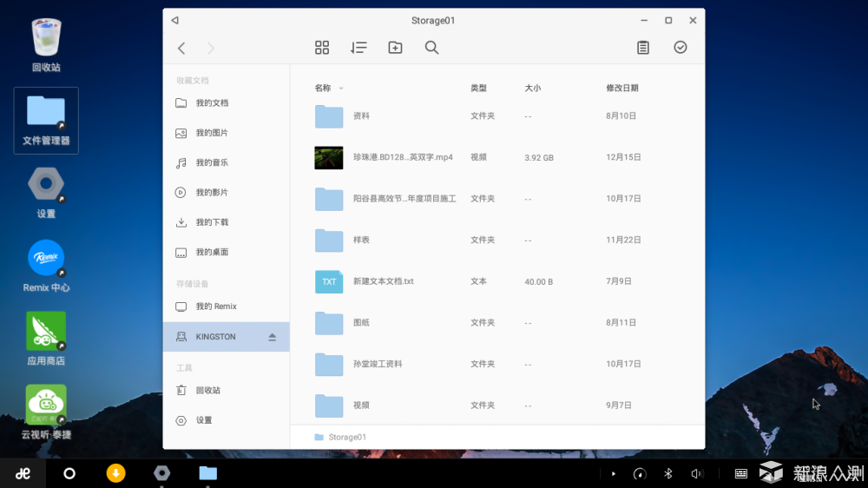Sort files by 名称 column arrow
The height and width of the screenshot is (488, 868).
click(341, 89)
